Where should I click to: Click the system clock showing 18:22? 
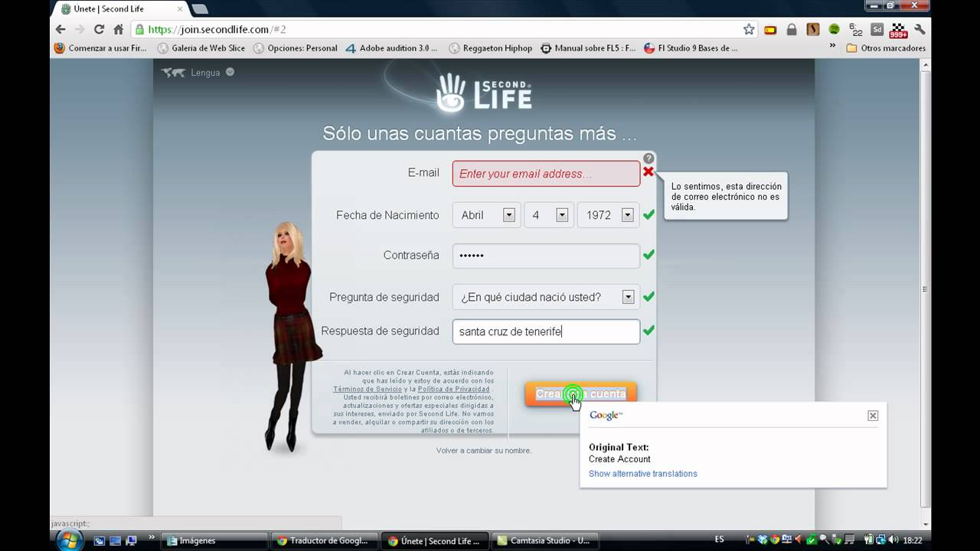point(913,540)
